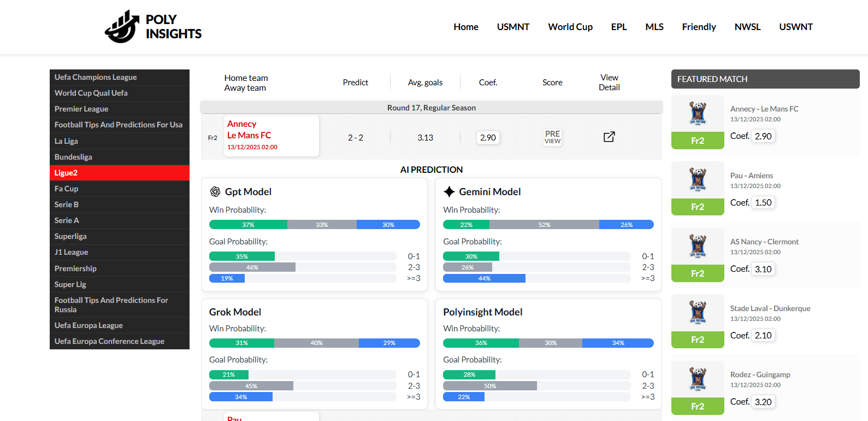Click the 2.90 coefficient in match row
Screen dimensions: 868x421
click(488, 138)
